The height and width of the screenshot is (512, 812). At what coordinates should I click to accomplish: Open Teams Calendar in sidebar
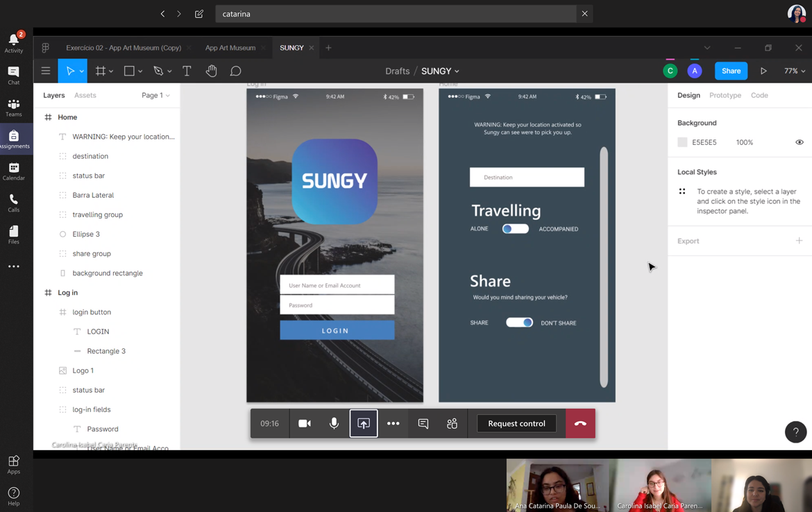tap(14, 171)
